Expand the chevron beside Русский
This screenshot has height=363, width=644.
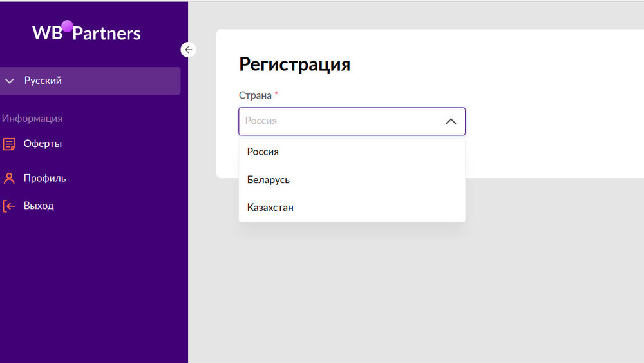pyautogui.click(x=9, y=81)
